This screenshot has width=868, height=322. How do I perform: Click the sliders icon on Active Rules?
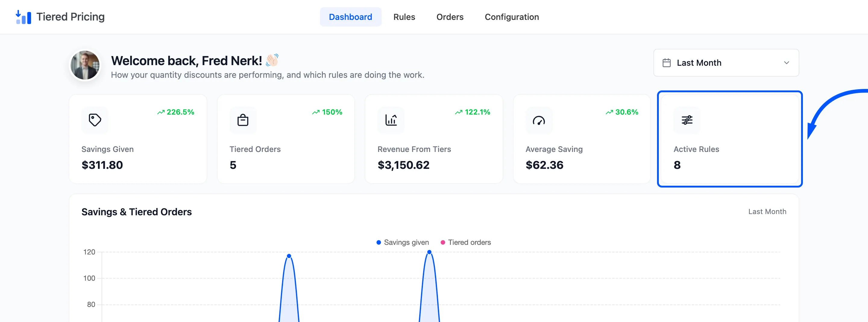(x=687, y=120)
